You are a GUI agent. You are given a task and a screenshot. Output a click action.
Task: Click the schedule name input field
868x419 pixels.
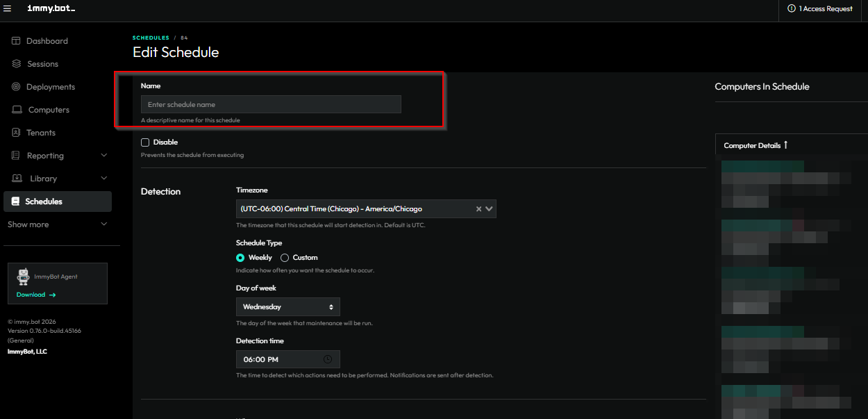point(271,104)
